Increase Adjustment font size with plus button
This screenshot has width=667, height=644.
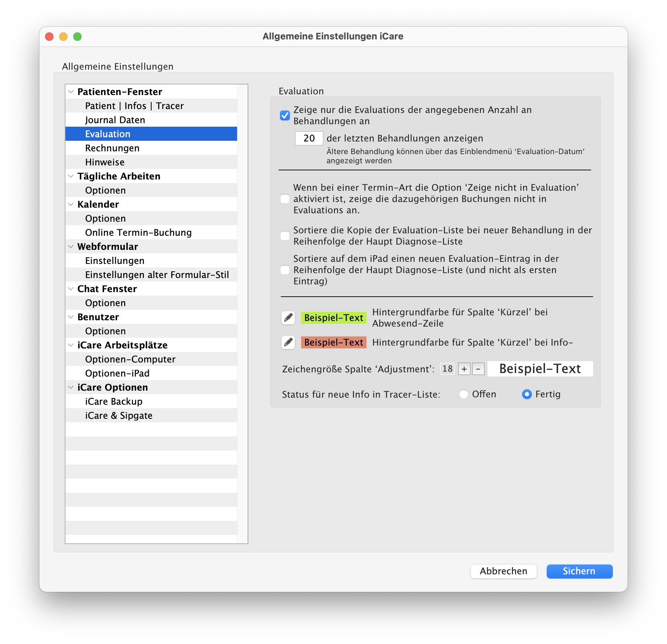(x=464, y=369)
